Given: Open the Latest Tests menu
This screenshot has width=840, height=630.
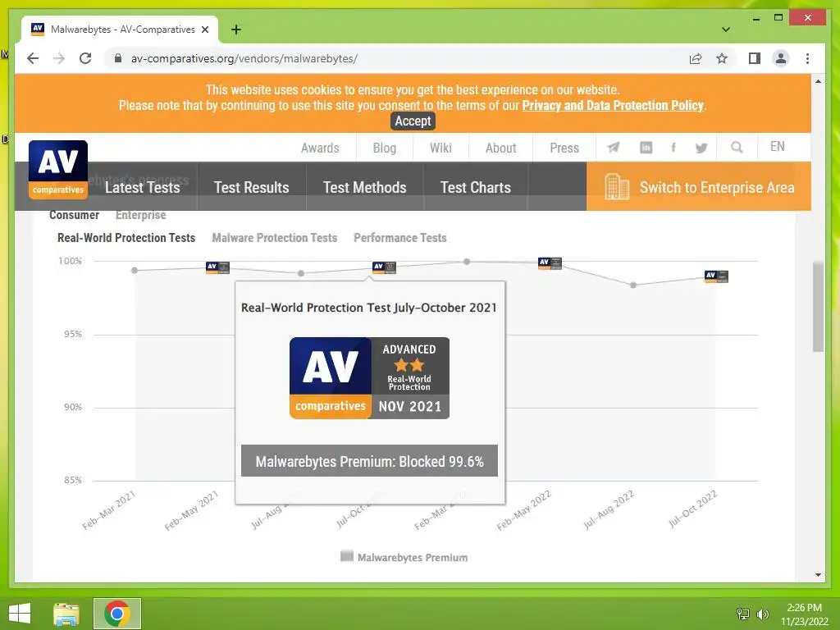Looking at the screenshot, I should 143,188.
